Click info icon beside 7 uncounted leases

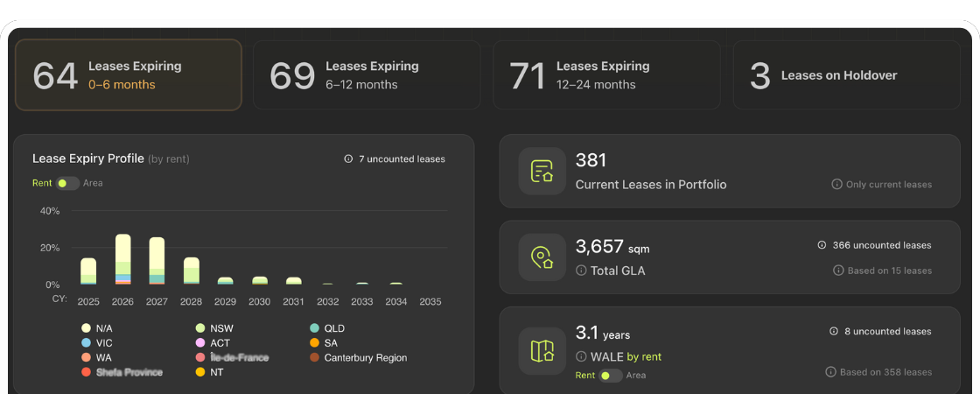[348, 159]
